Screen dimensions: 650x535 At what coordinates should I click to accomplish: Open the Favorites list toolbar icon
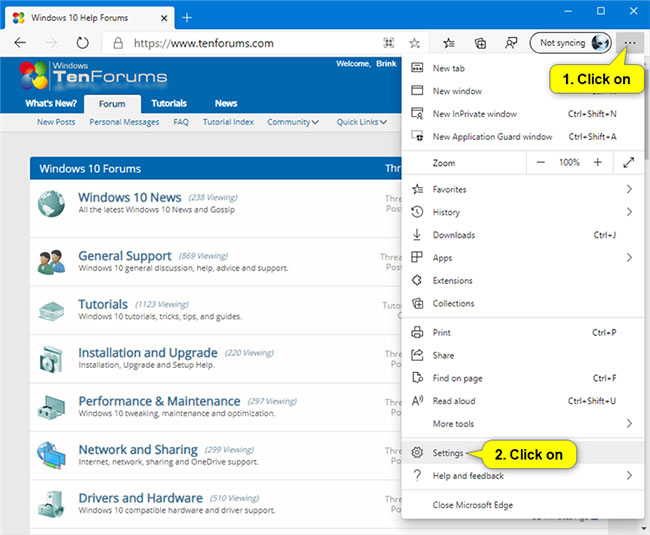pos(449,43)
